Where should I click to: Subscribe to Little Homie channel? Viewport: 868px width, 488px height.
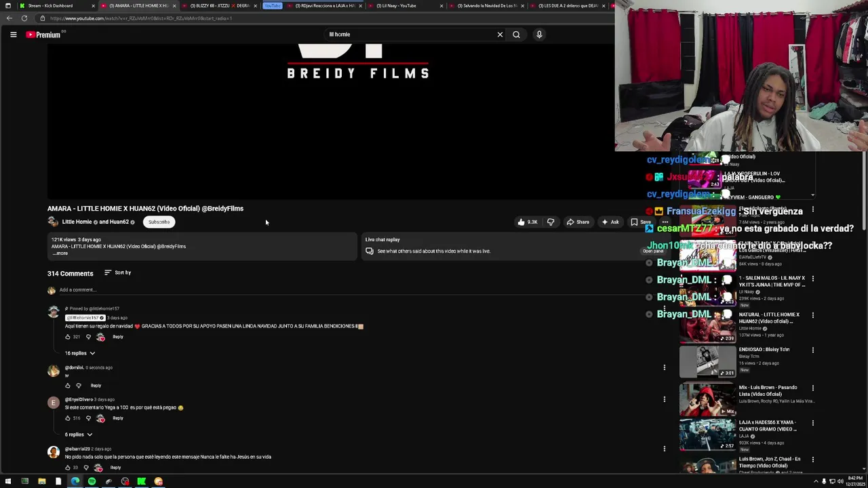[159, 222]
